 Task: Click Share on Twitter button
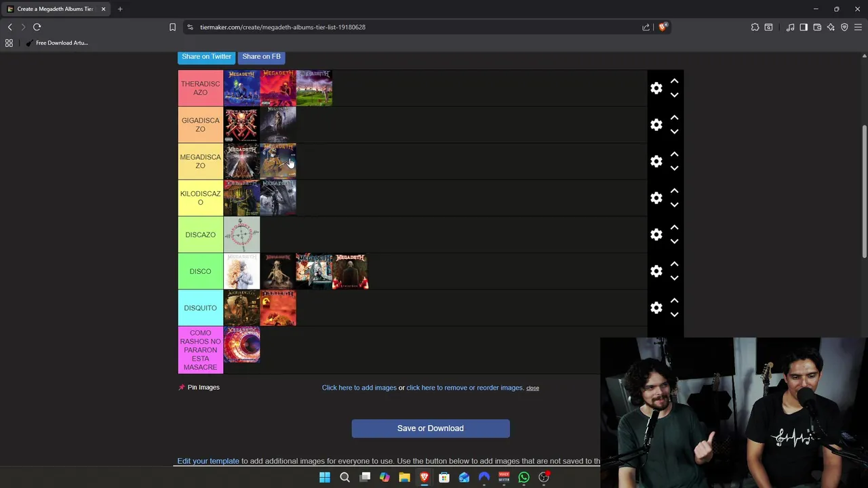coord(206,56)
